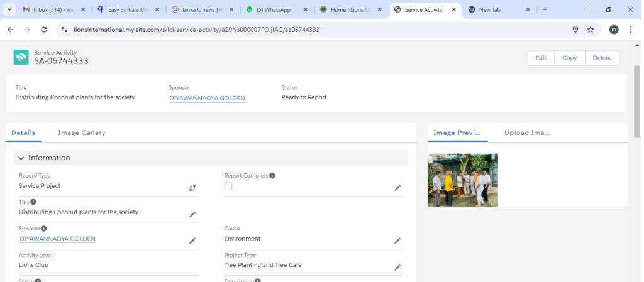Click the address bar URL

[196, 30]
